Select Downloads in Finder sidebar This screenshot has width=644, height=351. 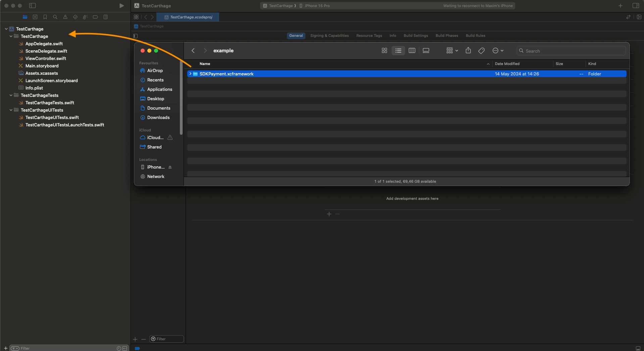coord(158,118)
